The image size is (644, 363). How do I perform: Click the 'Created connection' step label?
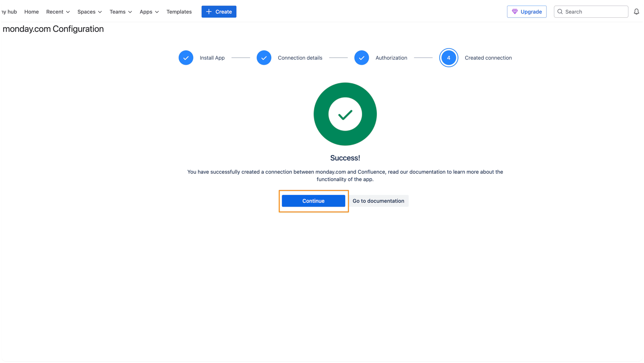click(488, 58)
